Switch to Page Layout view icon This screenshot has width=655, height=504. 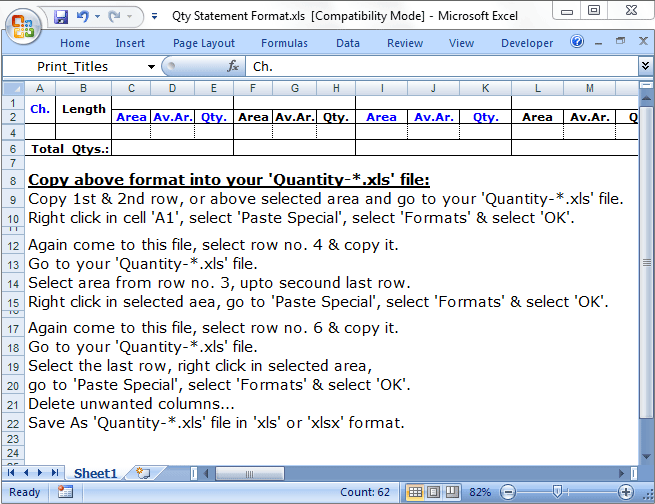pyautogui.click(x=433, y=492)
